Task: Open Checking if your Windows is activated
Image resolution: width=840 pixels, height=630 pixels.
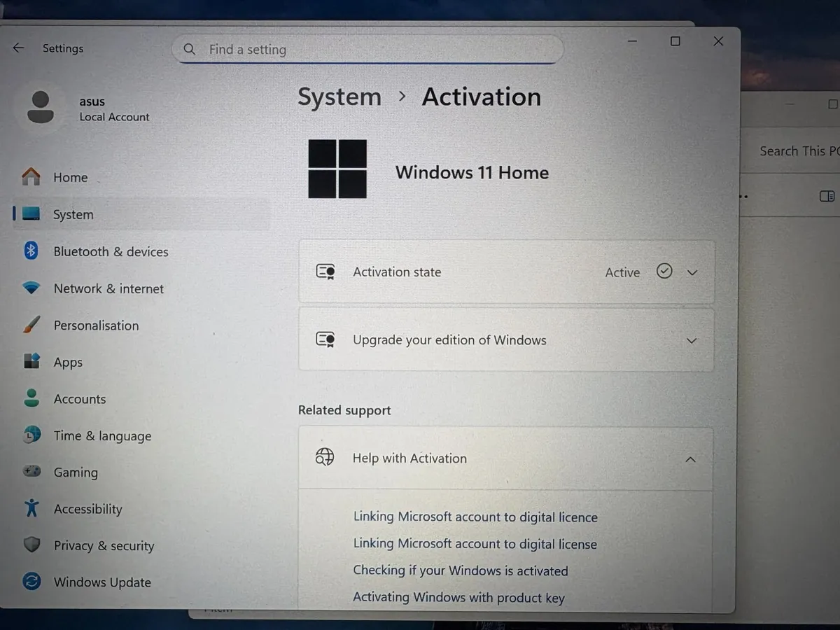Action: (x=461, y=570)
